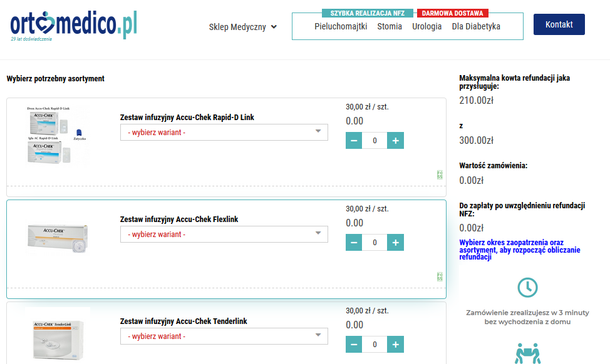The height and width of the screenshot is (364, 610).
Task: Click the Darmowa Dostawa label
Action: tap(452, 13)
